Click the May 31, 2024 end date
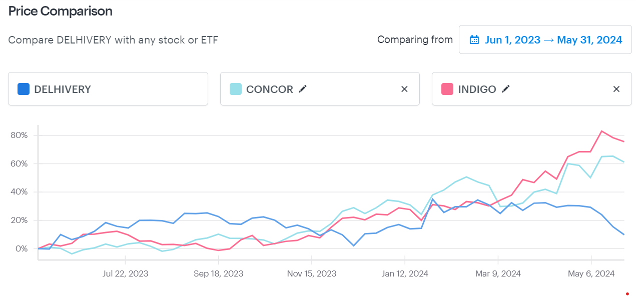Screen dimensions: 644x296 click(x=589, y=39)
